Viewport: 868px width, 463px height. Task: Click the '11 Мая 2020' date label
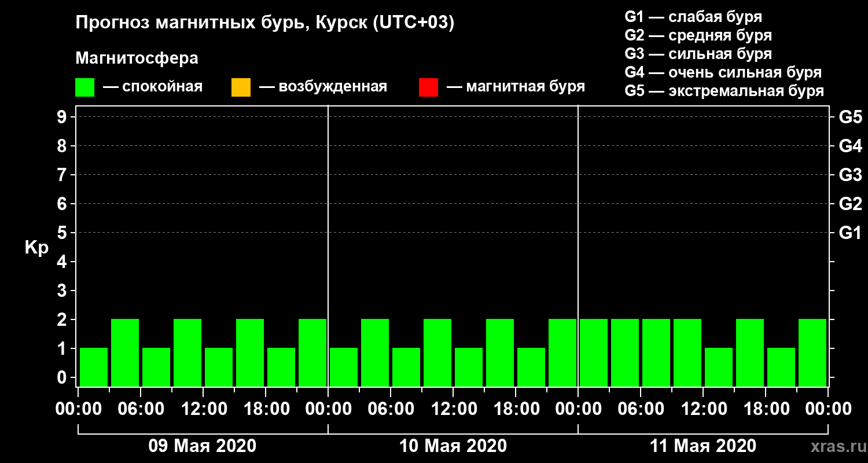tap(703, 446)
